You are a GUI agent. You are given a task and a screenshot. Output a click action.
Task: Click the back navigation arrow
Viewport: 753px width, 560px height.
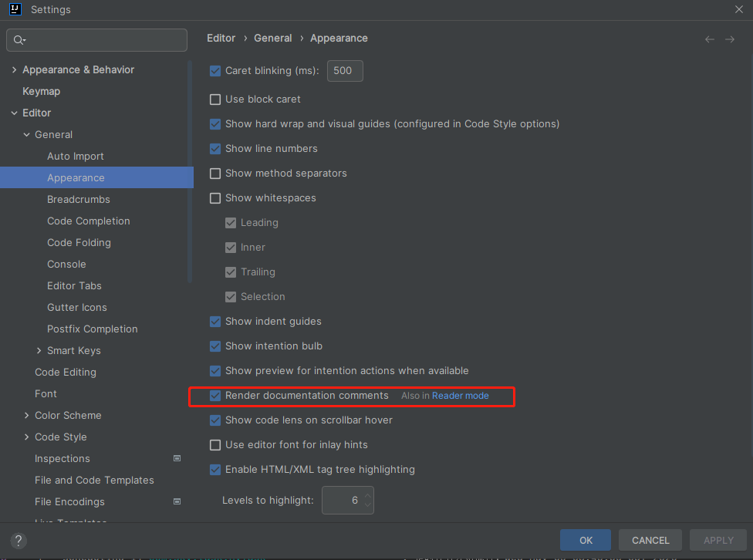pos(710,39)
